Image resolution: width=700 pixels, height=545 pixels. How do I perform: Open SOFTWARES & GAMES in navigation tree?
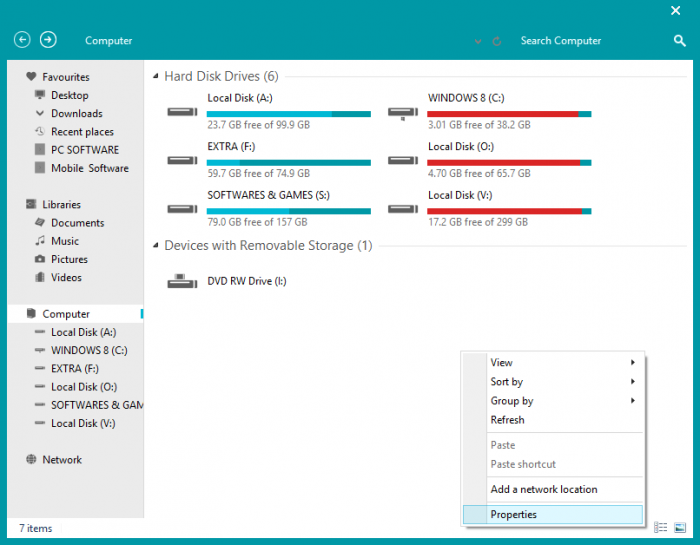[x=97, y=405]
